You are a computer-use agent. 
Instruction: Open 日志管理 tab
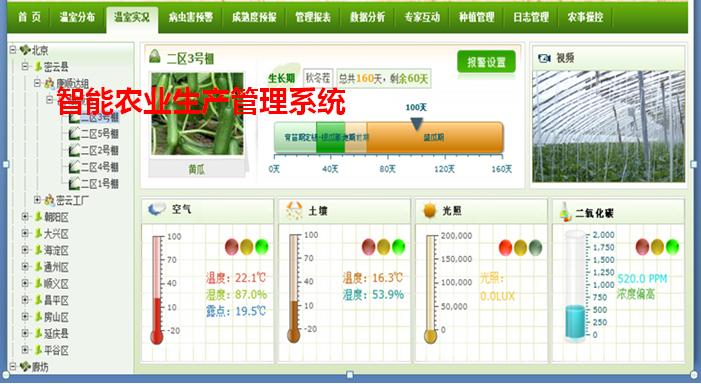pyautogui.click(x=531, y=17)
